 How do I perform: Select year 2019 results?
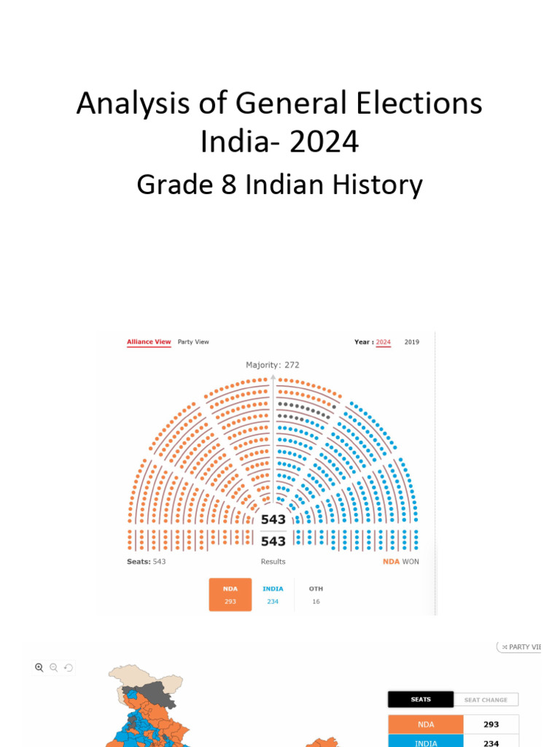(x=412, y=341)
